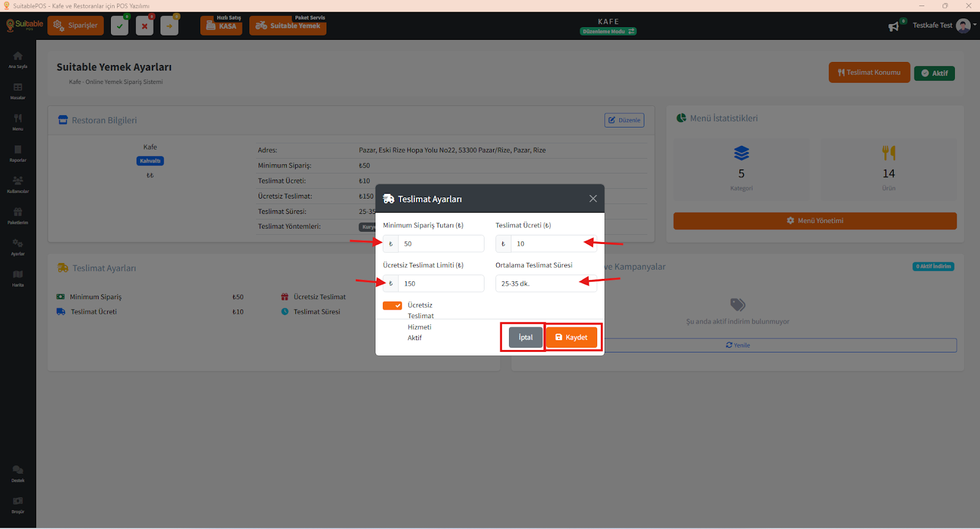The image size is (980, 529).
Task: Click the green checkmark orders button
Action: [x=119, y=26]
